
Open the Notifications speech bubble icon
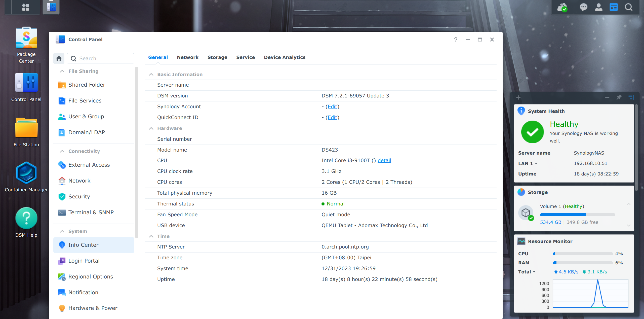tap(583, 7)
